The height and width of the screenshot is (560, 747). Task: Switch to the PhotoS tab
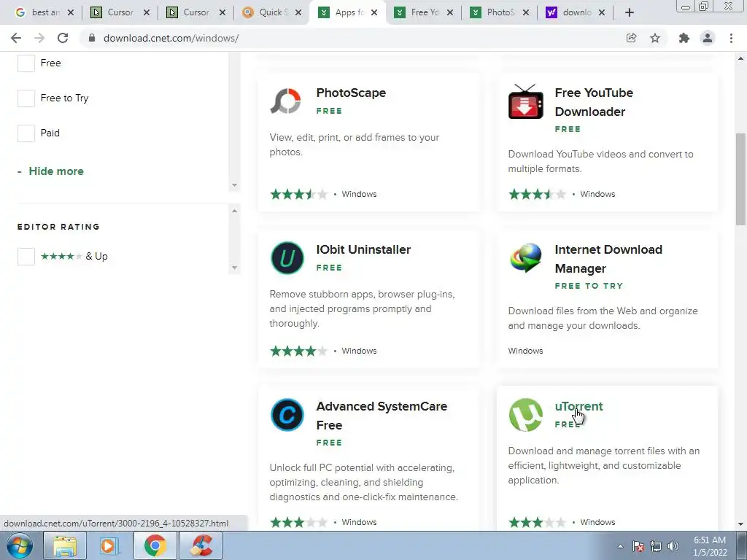[x=499, y=12]
